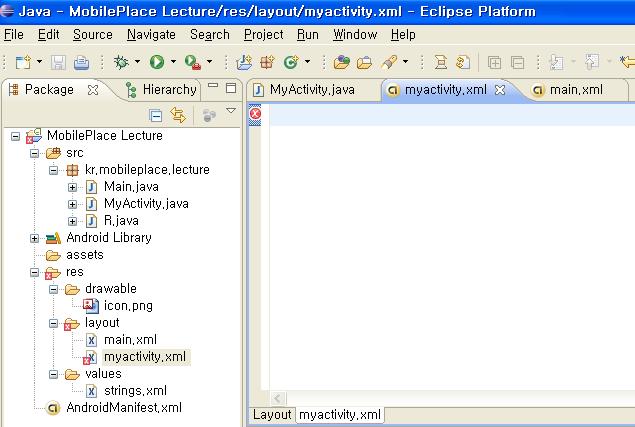The image size is (635, 427).
Task: Collapse the res folder node
Action: click(x=34, y=272)
